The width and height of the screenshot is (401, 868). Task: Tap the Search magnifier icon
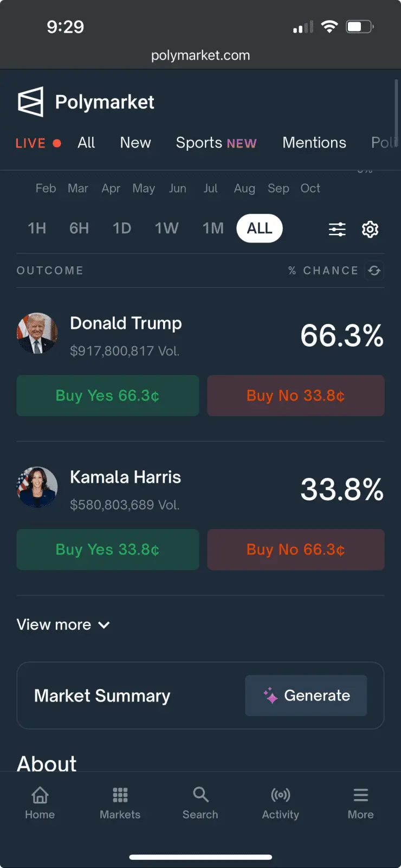tap(200, 795)
